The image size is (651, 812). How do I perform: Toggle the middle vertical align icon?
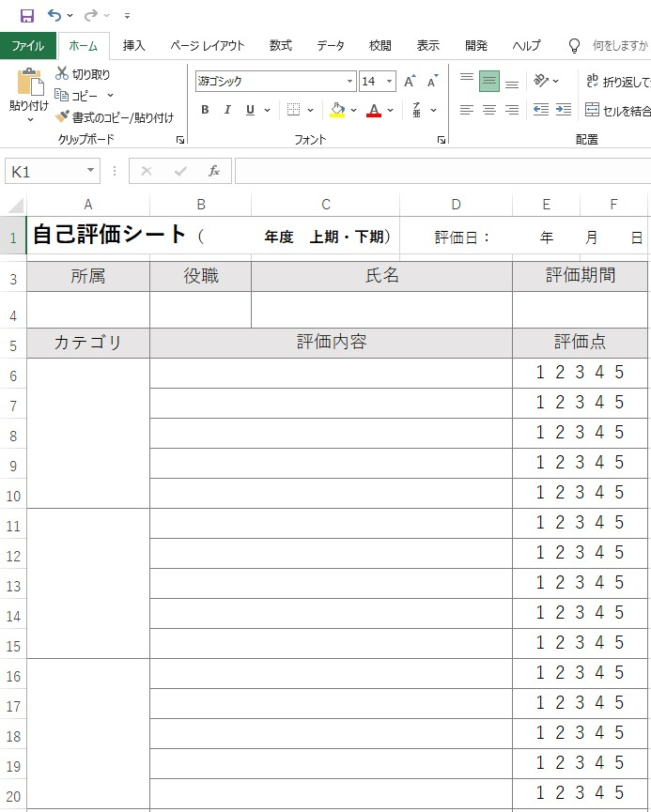[489, 81]
